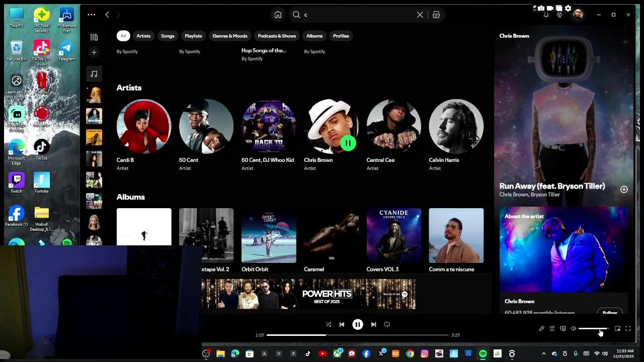This screenshot has height=362, width=644.
Task: Filter the library by the music note icon
Action: coord(94,74)
